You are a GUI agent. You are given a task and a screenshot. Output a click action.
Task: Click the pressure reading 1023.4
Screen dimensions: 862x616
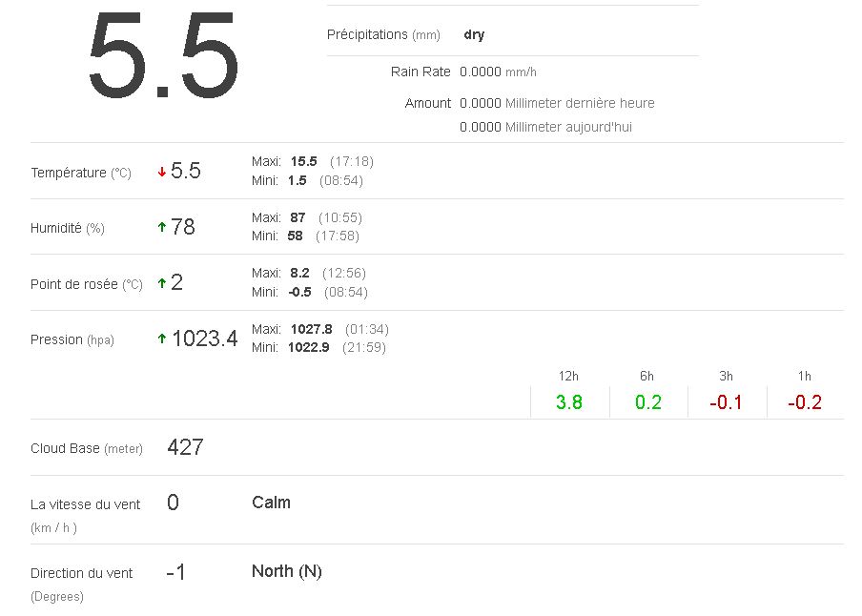(x=204, y=339)
